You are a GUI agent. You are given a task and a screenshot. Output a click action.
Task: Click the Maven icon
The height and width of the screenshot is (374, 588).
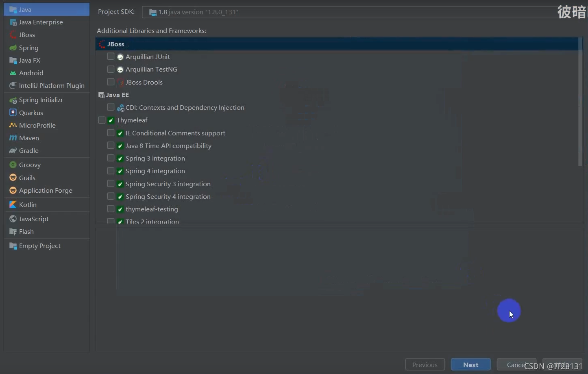(x=13, y=138)
